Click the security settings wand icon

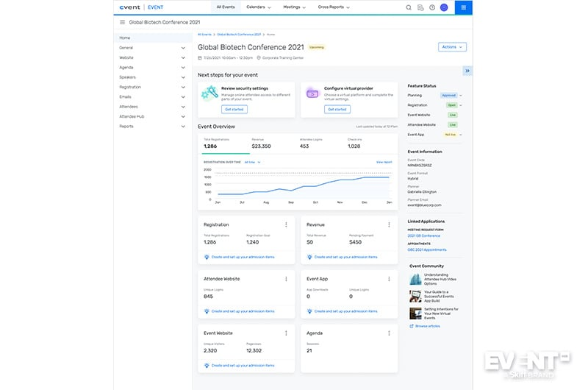point(209,92)
